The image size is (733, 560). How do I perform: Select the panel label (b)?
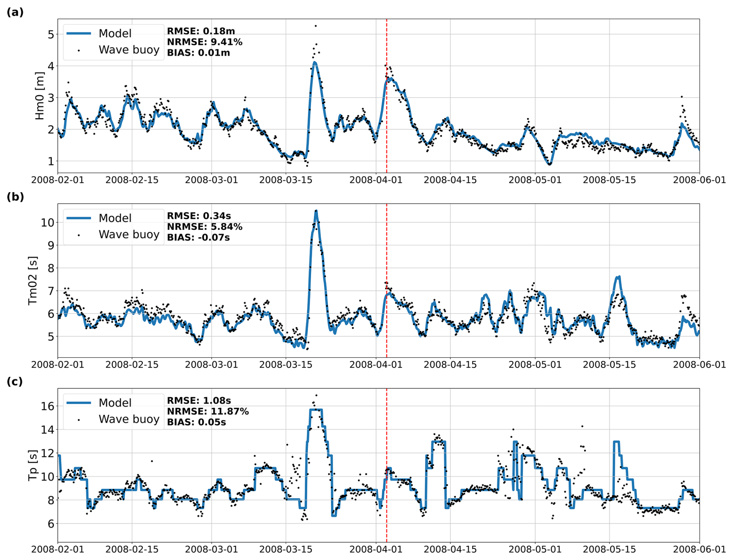[15, 197]
